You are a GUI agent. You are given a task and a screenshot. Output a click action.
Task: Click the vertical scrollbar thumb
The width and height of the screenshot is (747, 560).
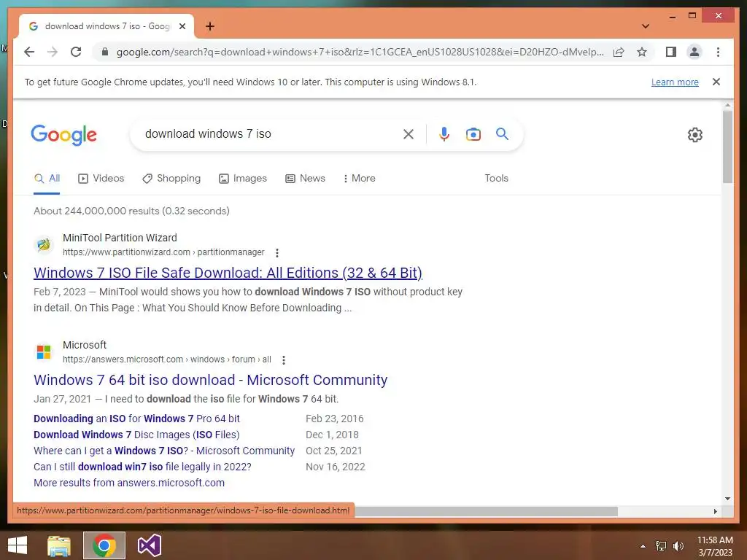tap(727, 147)
